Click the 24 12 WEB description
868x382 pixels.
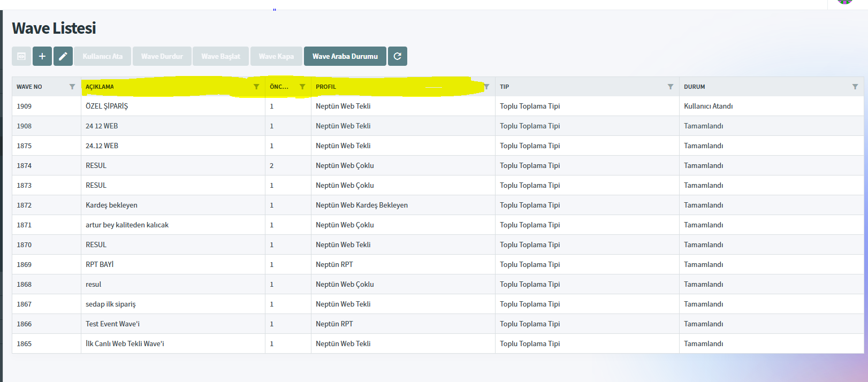(102, 126)
